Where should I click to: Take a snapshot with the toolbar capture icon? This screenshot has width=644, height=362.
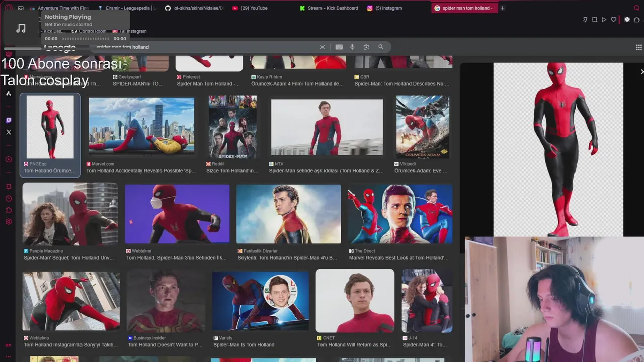point(595,20)
